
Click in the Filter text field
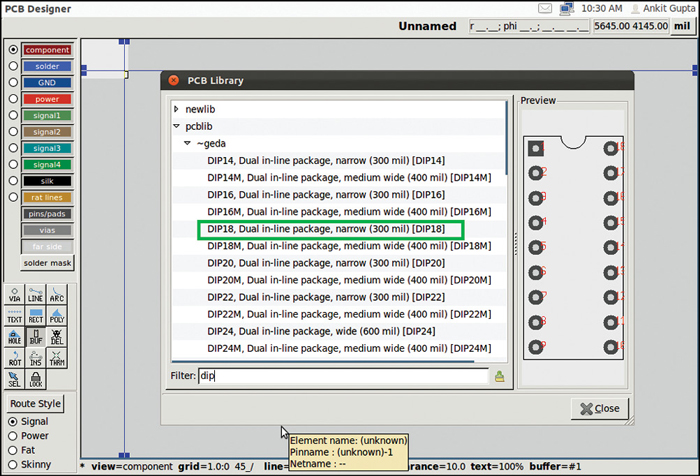click(340, 376)
